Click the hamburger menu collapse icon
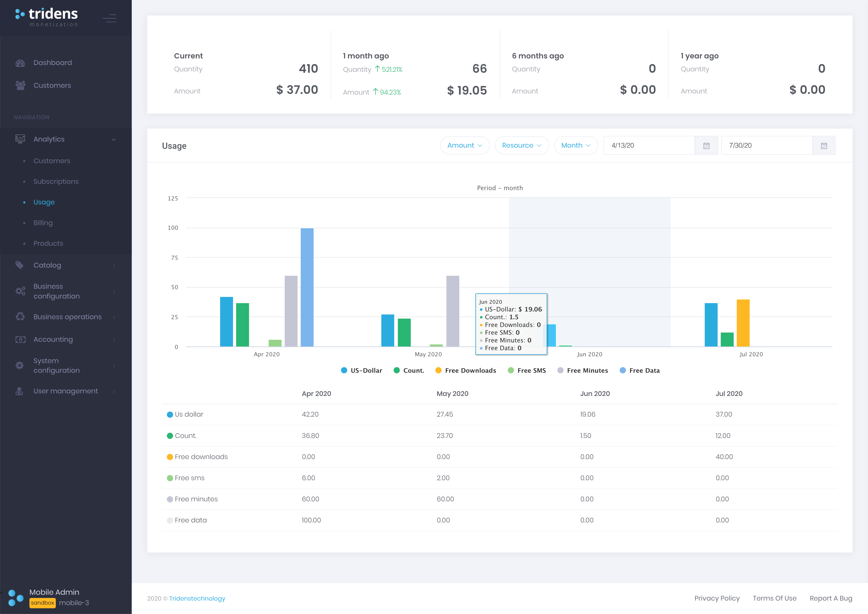This screenshot has height=614, width=868. 110,18
